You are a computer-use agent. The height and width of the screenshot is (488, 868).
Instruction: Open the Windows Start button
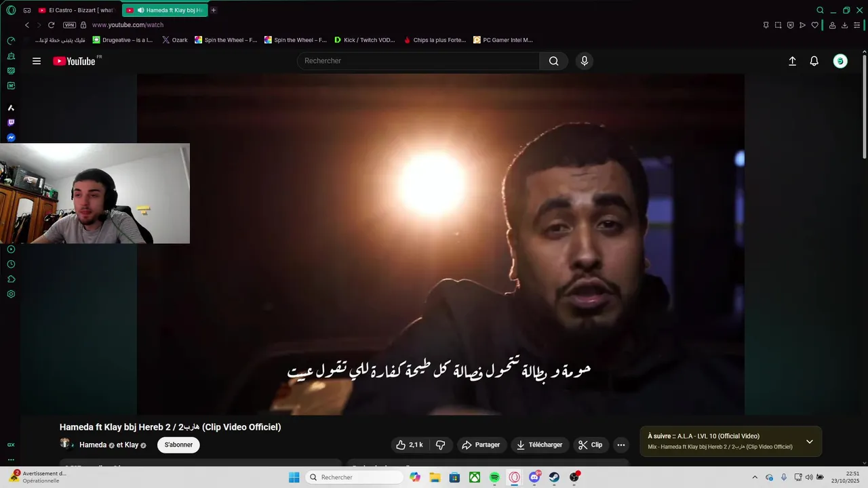[294, 477]
